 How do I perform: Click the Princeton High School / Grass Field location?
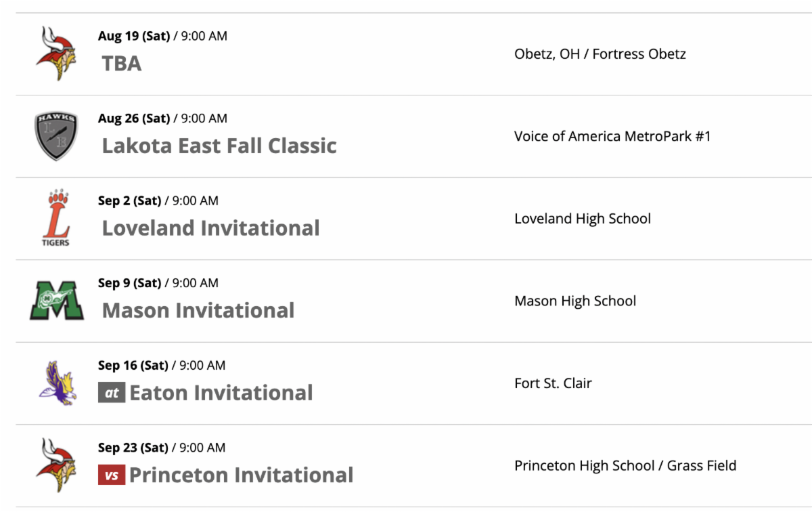pos(625,466)
